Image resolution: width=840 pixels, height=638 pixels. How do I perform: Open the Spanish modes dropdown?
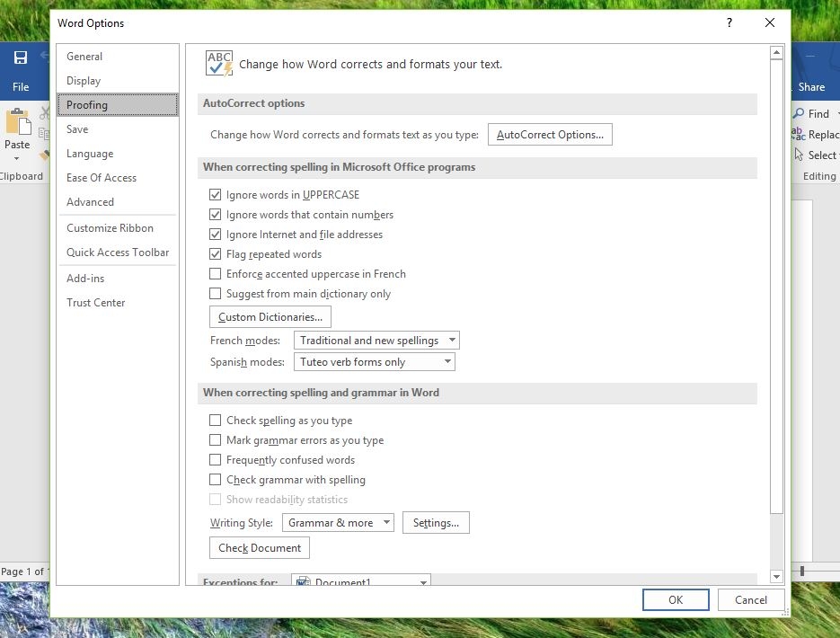click(x=375, y=361)
